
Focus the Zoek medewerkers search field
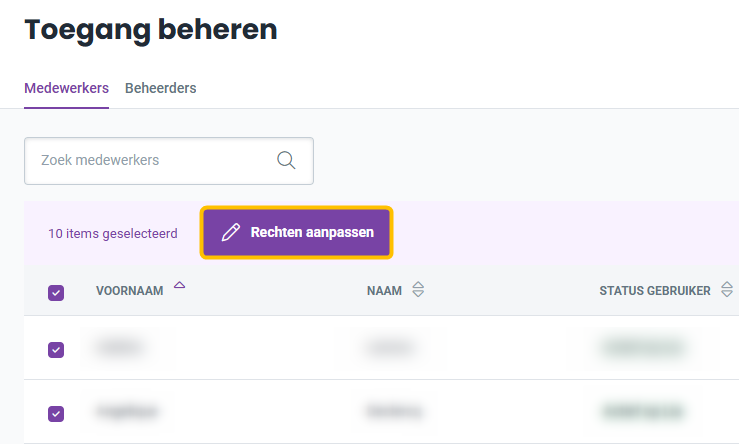[x=169, y=161]
